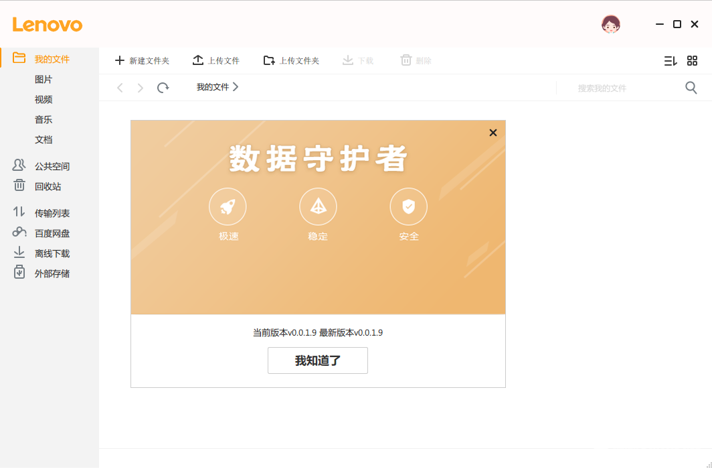This screenshot has width=712, height=468.
Task: Expand the 我的文件 breadcrumb chevron
Action: 236,87
